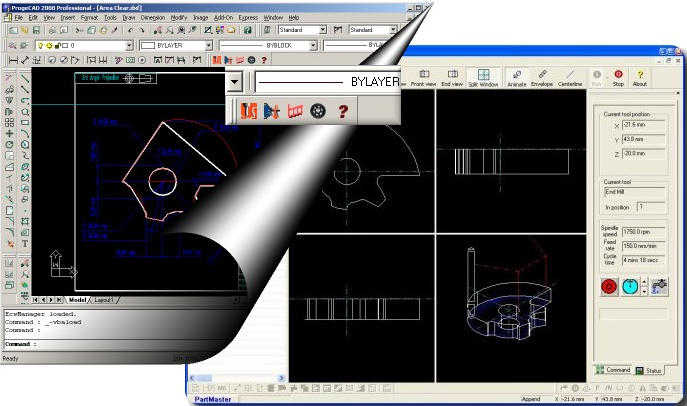Click the Current tool End Mill field

[635, 192]
